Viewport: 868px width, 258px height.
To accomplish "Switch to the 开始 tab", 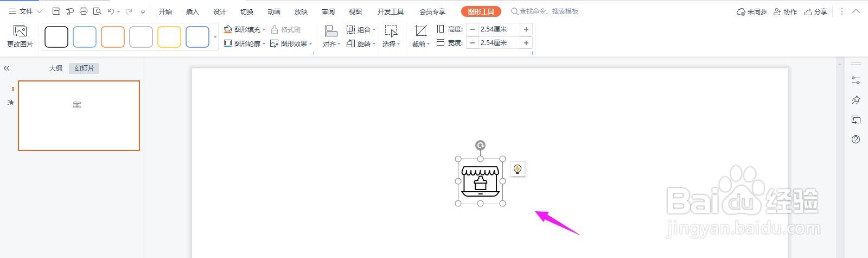I will pyautogui.click(x=165, y=11).
